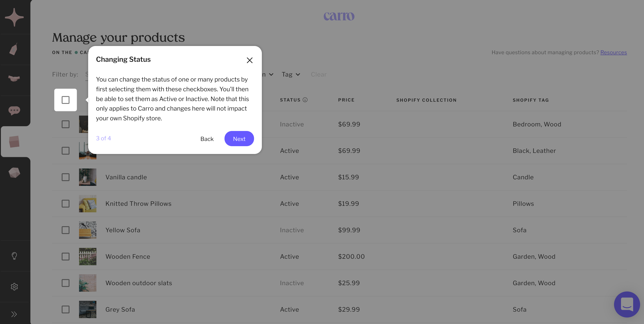The height and width of the screenshot is (324, 644).
Task: Click the Status column info icon
Action: pyautogui.click(x=305, y=100)
